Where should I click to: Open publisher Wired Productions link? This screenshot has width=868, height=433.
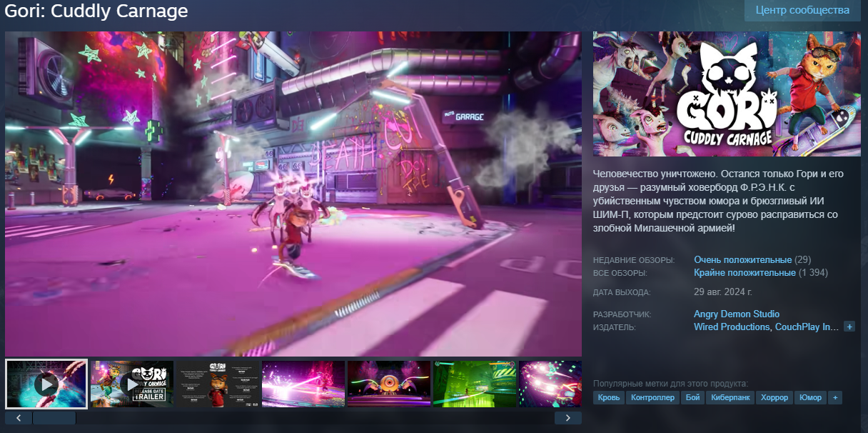coord(732,327)
